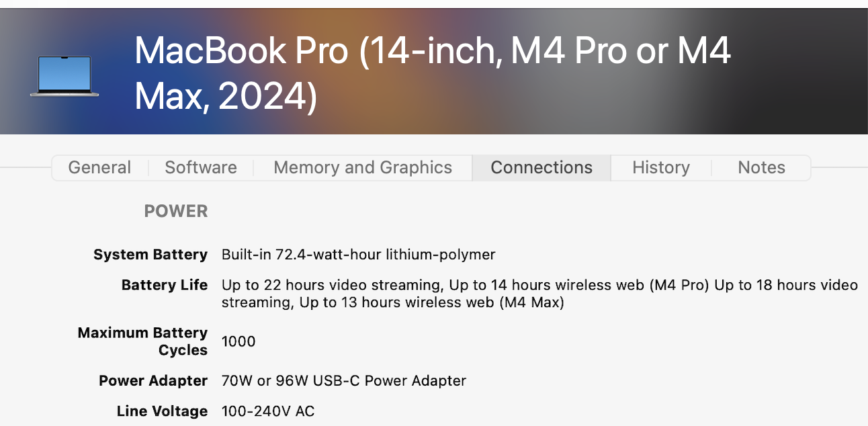Click the 70W or 96W USB-C adapter value
The width and height of the screenshot is (868, 426).
click(x=343, y=380)
